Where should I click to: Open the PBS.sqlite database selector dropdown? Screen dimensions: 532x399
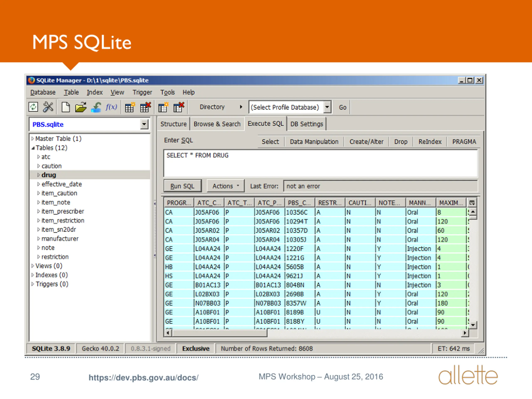click(x=144, y=124)
